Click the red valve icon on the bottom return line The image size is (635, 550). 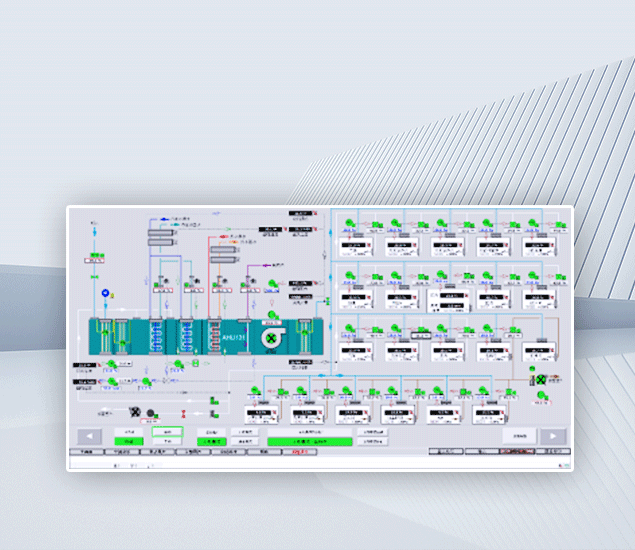pyautogui.click(x=183, y=414)
